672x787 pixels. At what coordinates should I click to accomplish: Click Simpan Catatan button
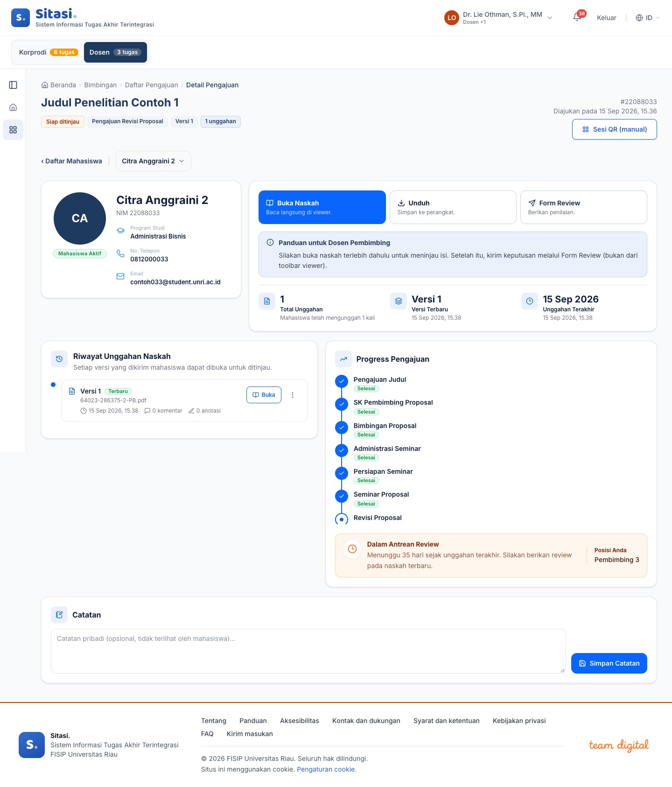[609, 663]
